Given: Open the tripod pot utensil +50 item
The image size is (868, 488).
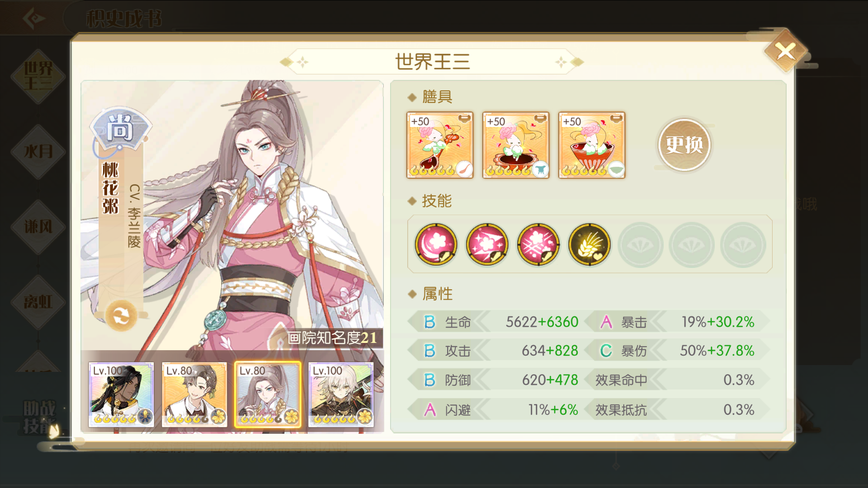Looking at the screenshot, I should coord(516,145).
